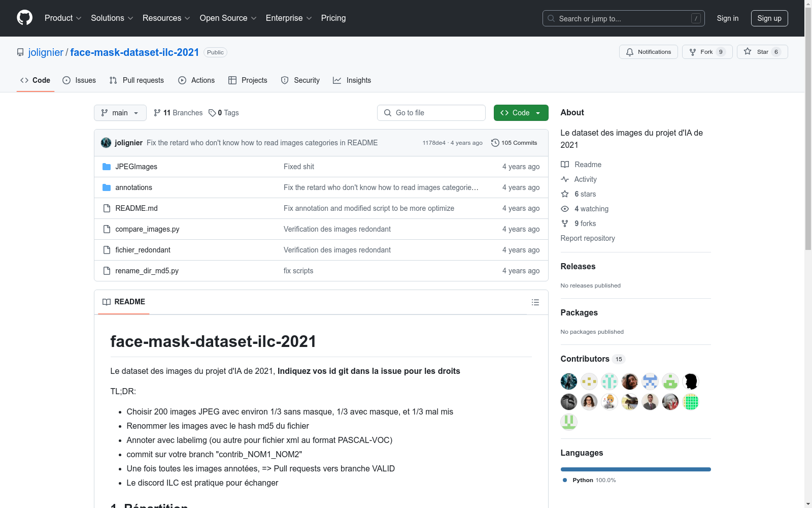View the 6 stars link

579,194
